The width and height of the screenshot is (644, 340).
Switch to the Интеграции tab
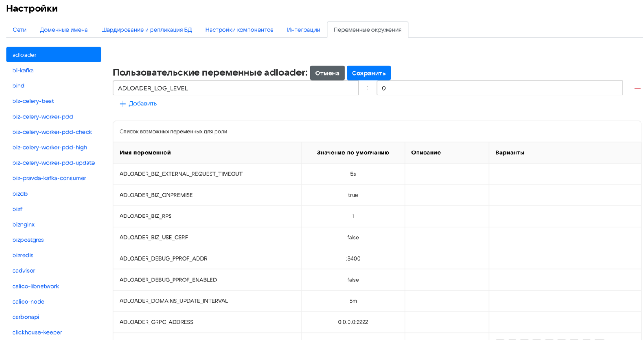303,30
